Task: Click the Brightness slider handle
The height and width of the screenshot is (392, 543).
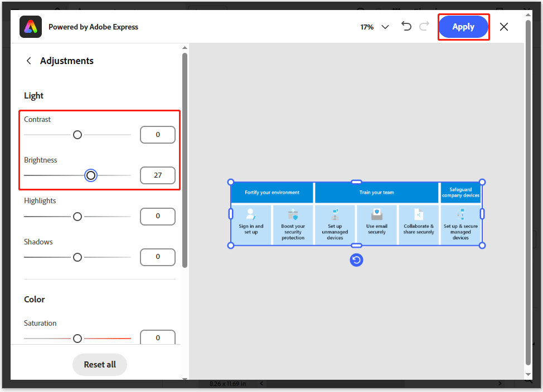Action: 91,175
